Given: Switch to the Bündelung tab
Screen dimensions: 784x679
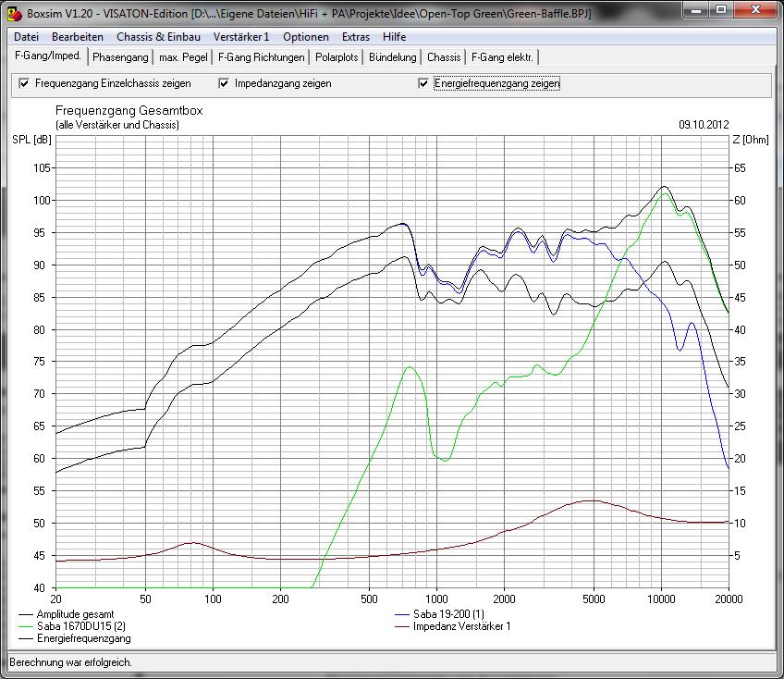Looking at the screenshot, I should pyautogui.click(x=393, y=57).
